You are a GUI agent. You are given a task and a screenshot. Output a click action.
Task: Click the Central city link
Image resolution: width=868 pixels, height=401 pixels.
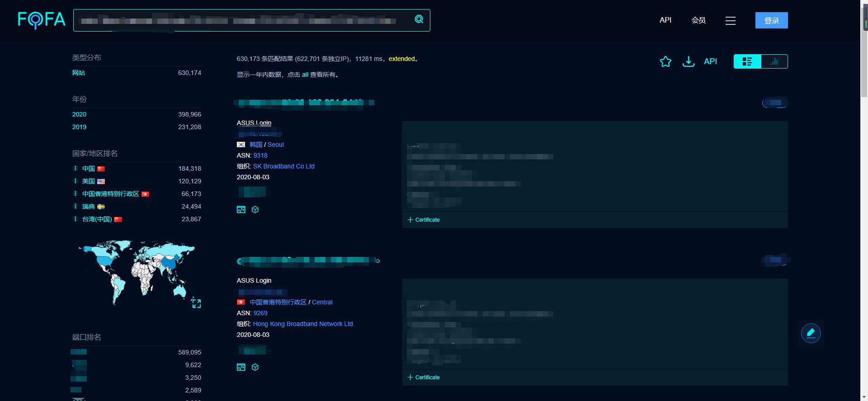coord(322,302)
